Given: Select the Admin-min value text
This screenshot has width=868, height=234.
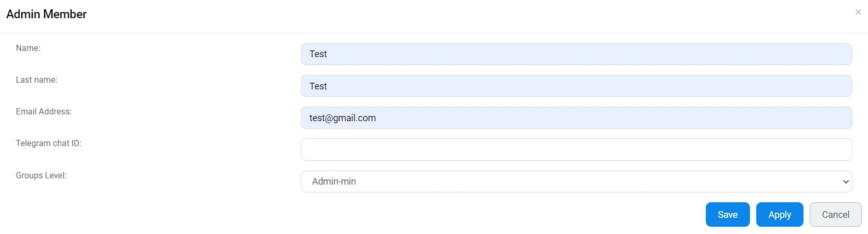Looking at the screenshot, I should (x=334, y=181).
